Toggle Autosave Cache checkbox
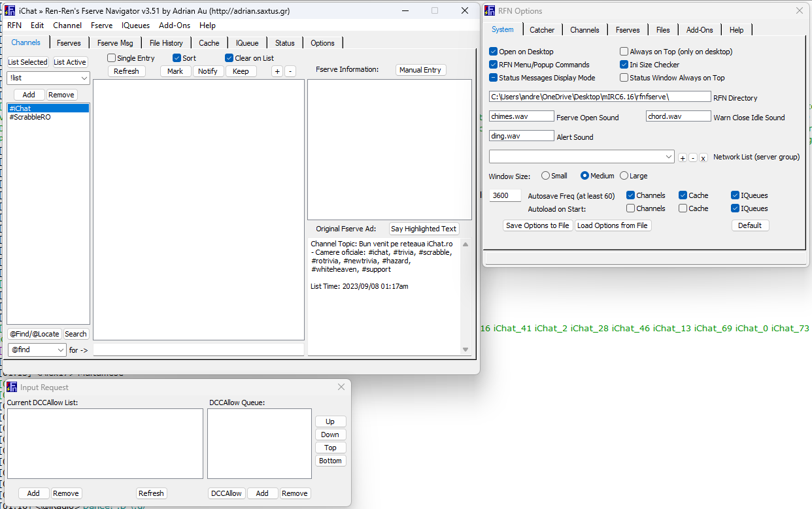Screen dimensions: 812x509 click(x=683, y=195)
